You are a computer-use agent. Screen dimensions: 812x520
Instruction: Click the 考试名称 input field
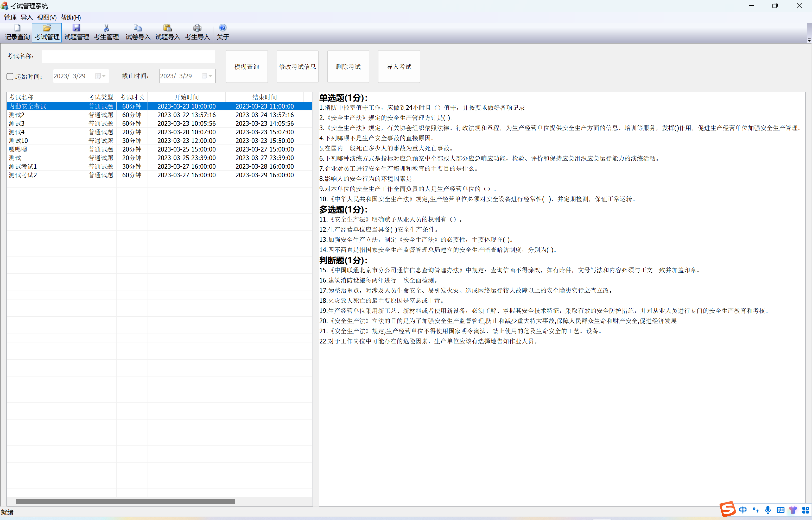[128, 57]
